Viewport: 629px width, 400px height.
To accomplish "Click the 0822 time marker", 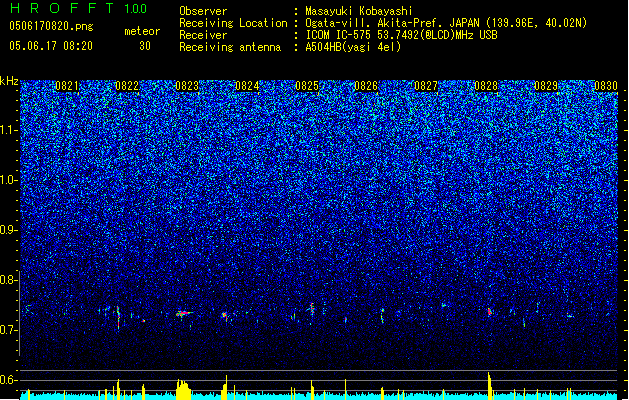I will click(x=127, y=86).
